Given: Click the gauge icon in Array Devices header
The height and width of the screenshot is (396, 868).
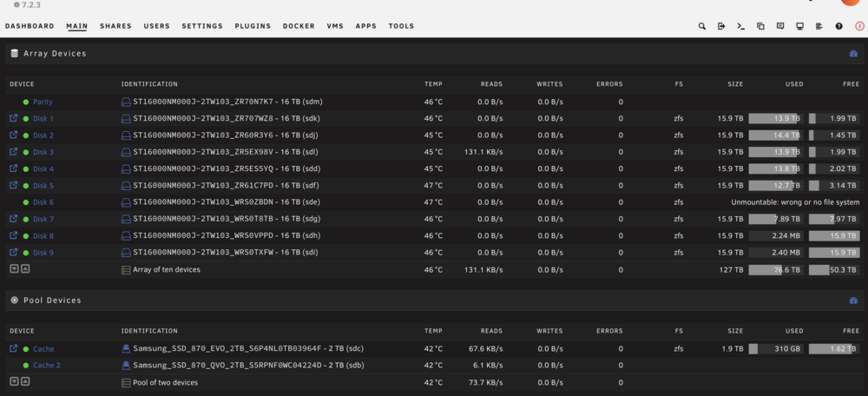Looking at the screenshot, I should coord(853,54).
